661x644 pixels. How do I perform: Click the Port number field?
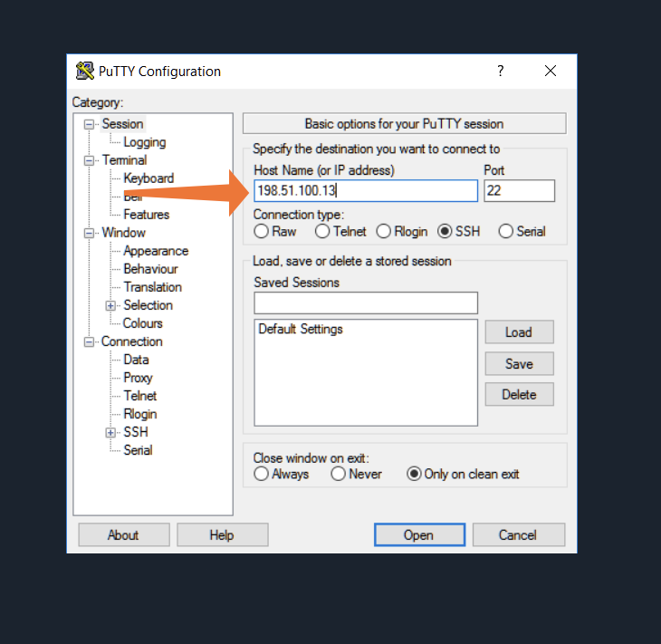(x=519, y=191)
